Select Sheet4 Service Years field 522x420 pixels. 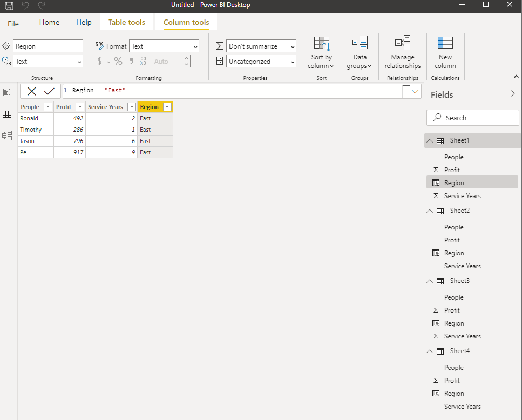(472, 407)
